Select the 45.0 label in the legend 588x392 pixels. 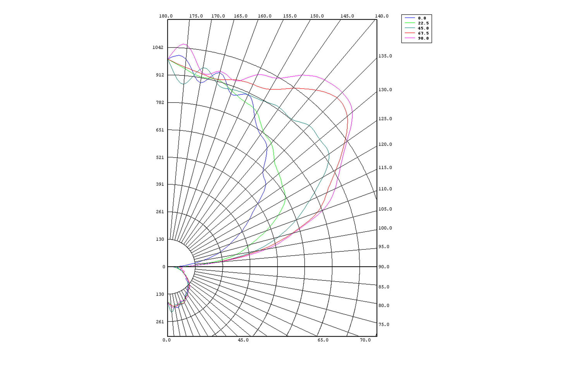tap(423, 28)
